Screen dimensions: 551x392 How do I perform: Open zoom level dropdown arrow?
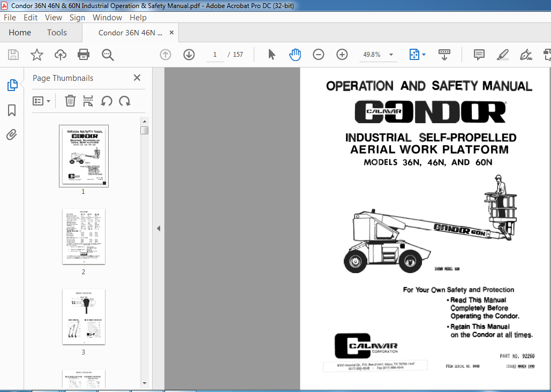tap(391, 55)
